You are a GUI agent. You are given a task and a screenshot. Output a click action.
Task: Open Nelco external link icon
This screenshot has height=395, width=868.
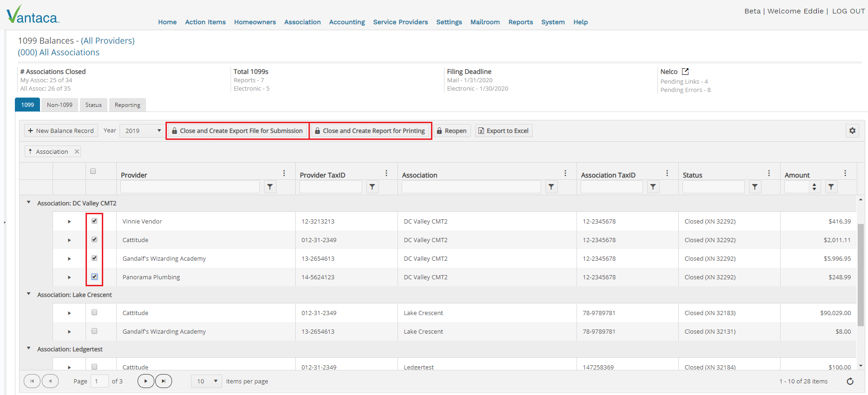[685, 72]
